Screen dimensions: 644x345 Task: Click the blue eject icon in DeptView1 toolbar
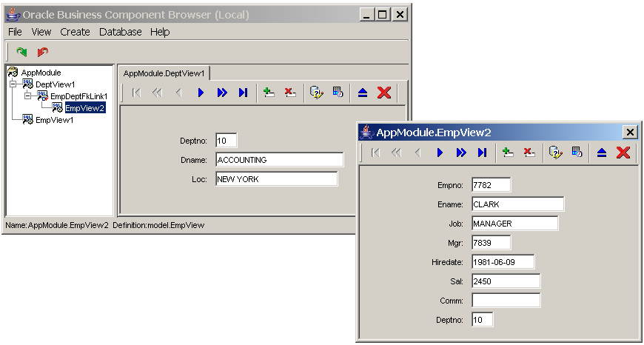click(362, 93)
